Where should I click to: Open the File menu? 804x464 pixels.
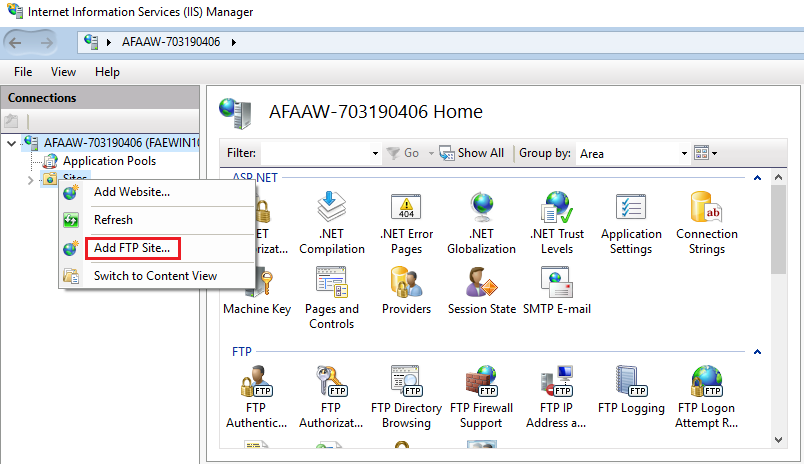coord(23,72)
